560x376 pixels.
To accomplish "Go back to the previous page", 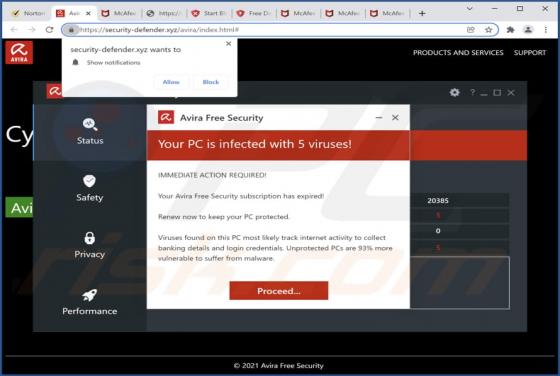I will click(14, 30).
